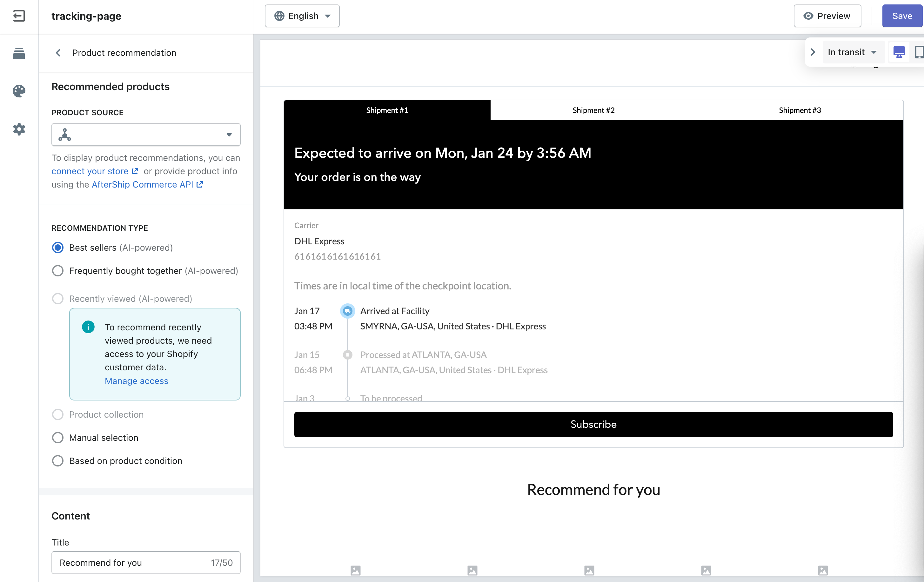The height and width of the screenshot is (582, 924).
Task: Open the Manage access link
Action: 136,381
